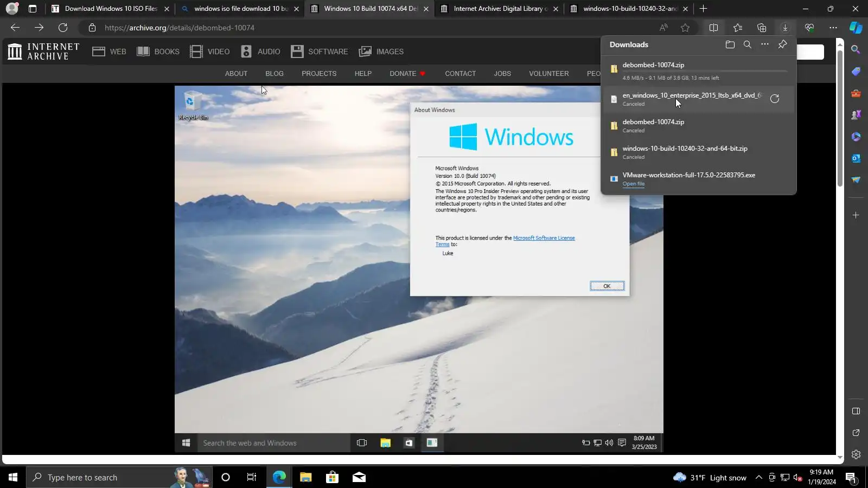The height and width of the screenshot is (488, 868).
Task: Open the VOLUNTEER link
Action: pyautogui.click(x=549, y=74)
